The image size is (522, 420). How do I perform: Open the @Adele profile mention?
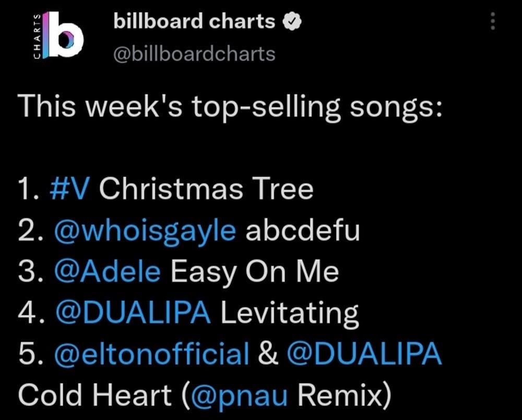click(106, 272)
